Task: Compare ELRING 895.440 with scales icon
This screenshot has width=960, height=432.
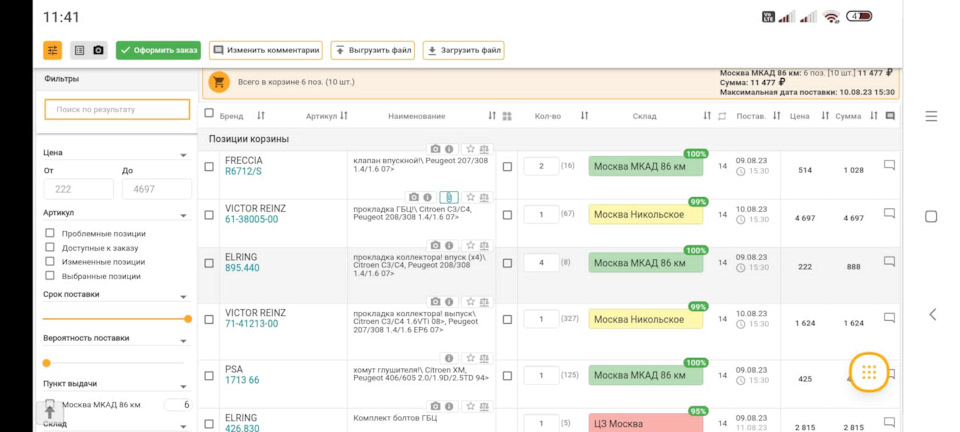Action: tap(484, 245)
